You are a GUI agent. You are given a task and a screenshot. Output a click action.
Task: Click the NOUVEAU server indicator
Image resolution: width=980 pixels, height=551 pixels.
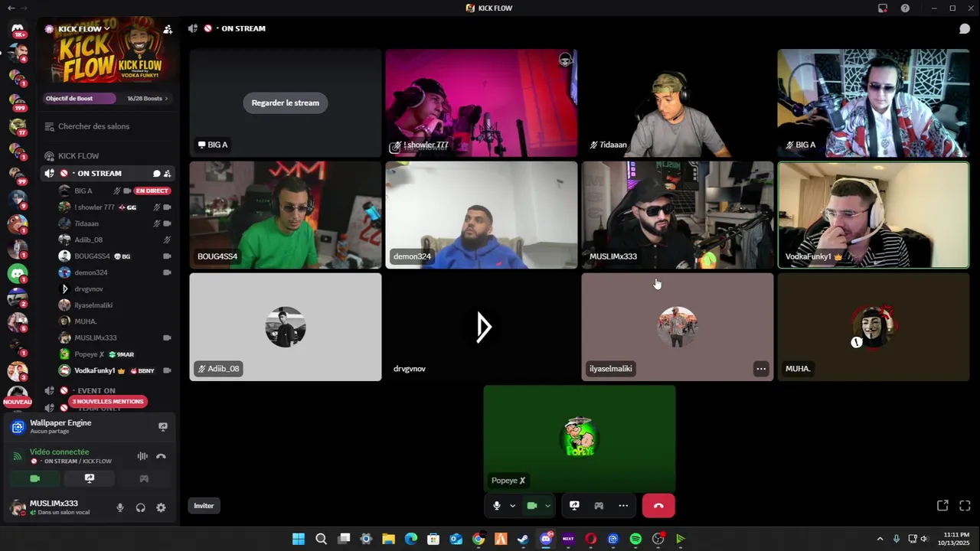[x=18, y=402]
